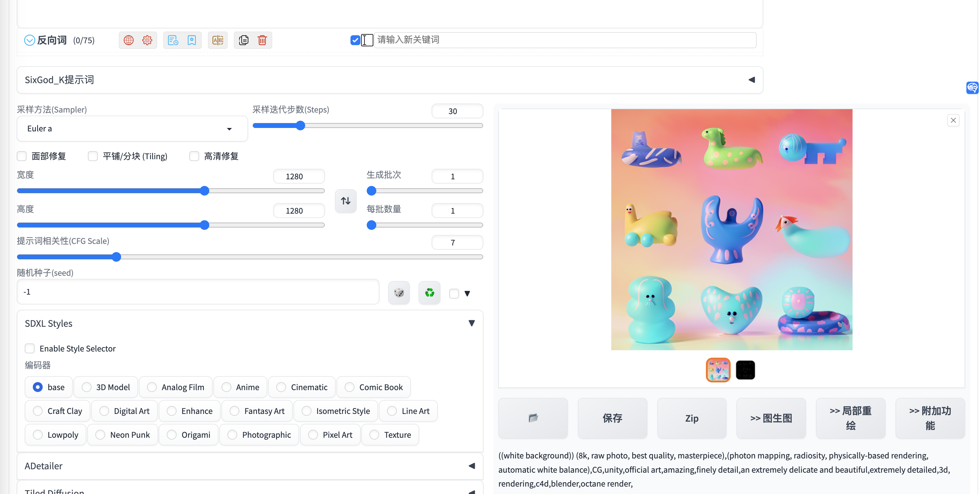This screenshot has width=980, height=494.
Task: Select the Cinematic style option
Action: (x=282, y=387)
